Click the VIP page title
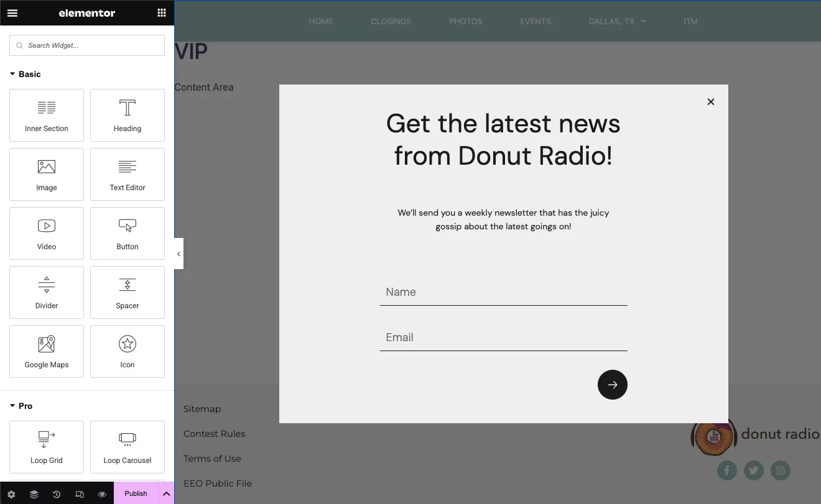Viewport: 821px width, 504px height. 191,52
